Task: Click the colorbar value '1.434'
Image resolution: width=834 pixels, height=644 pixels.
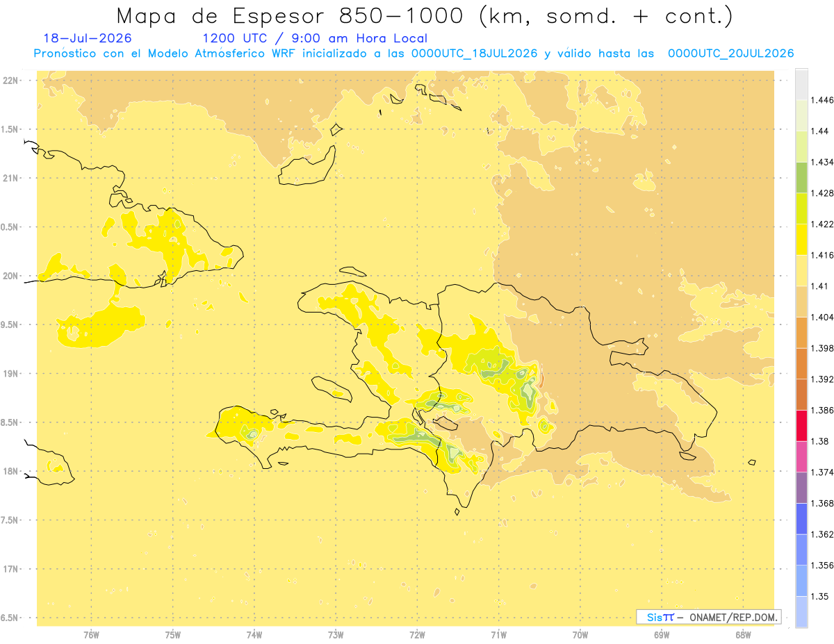Action: pos(821,162)
